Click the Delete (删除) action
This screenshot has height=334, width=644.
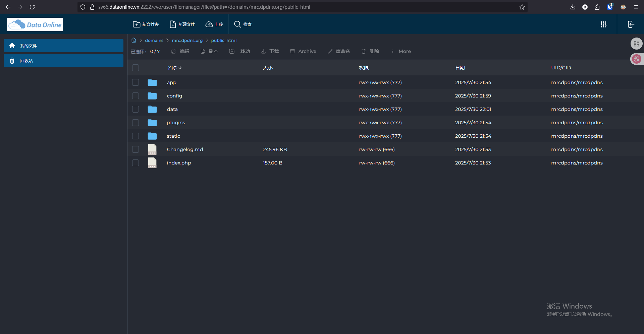click(x=370, y=51)
